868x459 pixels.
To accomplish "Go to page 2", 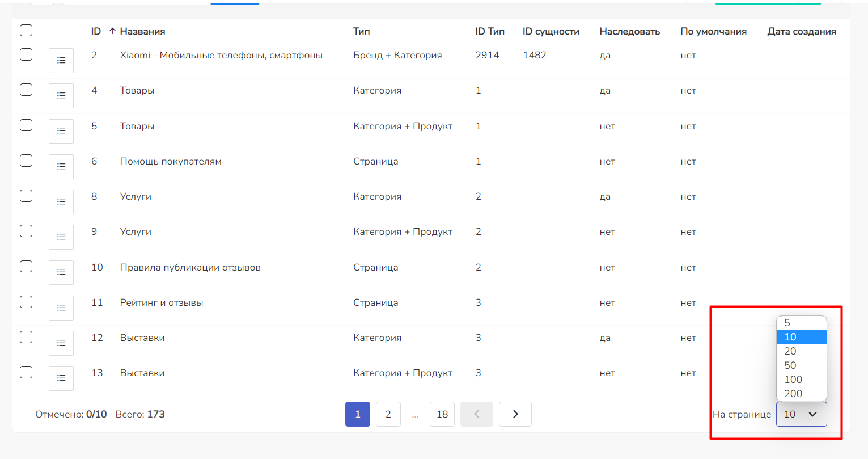I will (388, 414).
